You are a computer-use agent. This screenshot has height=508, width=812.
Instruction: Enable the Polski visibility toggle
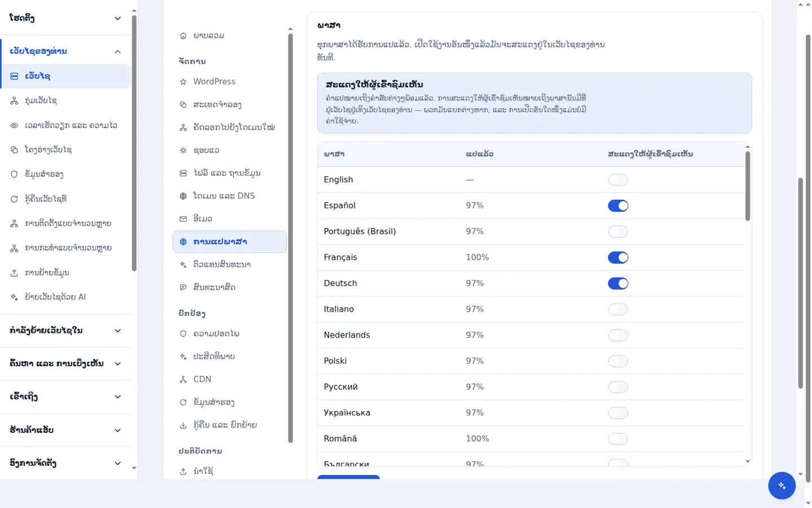tap(618, 362)
